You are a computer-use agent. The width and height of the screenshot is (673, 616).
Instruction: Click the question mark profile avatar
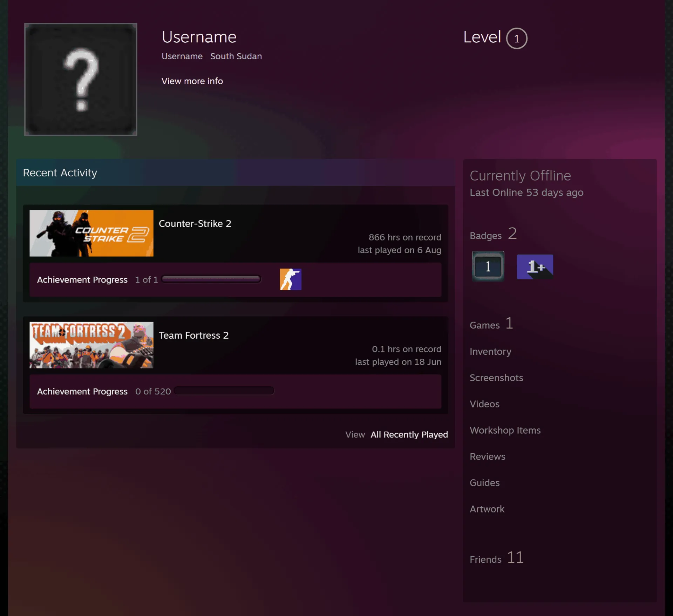81,79
